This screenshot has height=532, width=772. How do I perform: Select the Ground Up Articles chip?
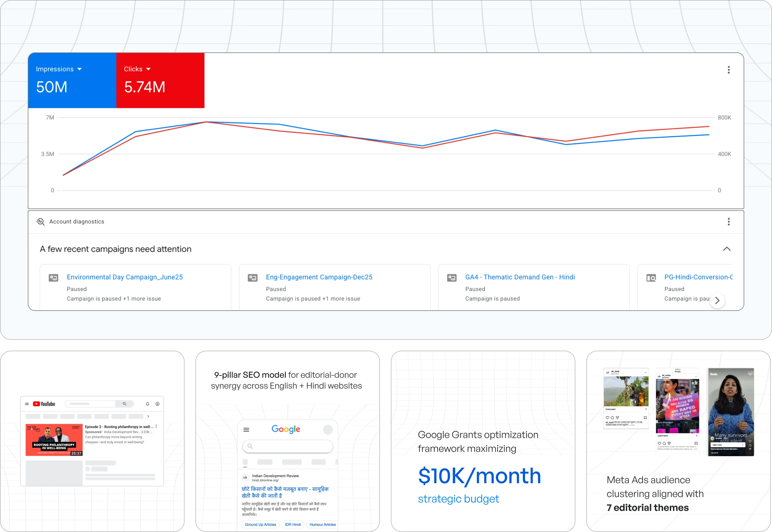click(x=260, y=524)
